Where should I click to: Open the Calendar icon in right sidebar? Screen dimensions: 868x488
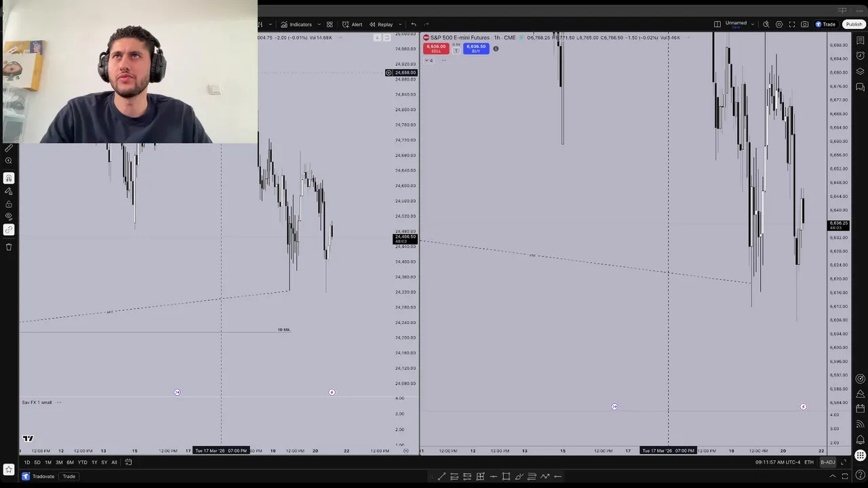pos(860,409)
